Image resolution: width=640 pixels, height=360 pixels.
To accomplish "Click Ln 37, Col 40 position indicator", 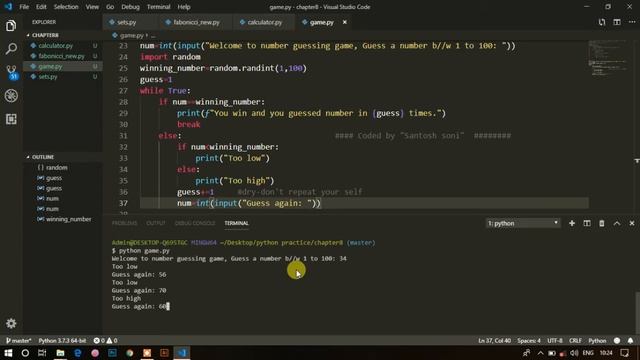I will 494,340.
